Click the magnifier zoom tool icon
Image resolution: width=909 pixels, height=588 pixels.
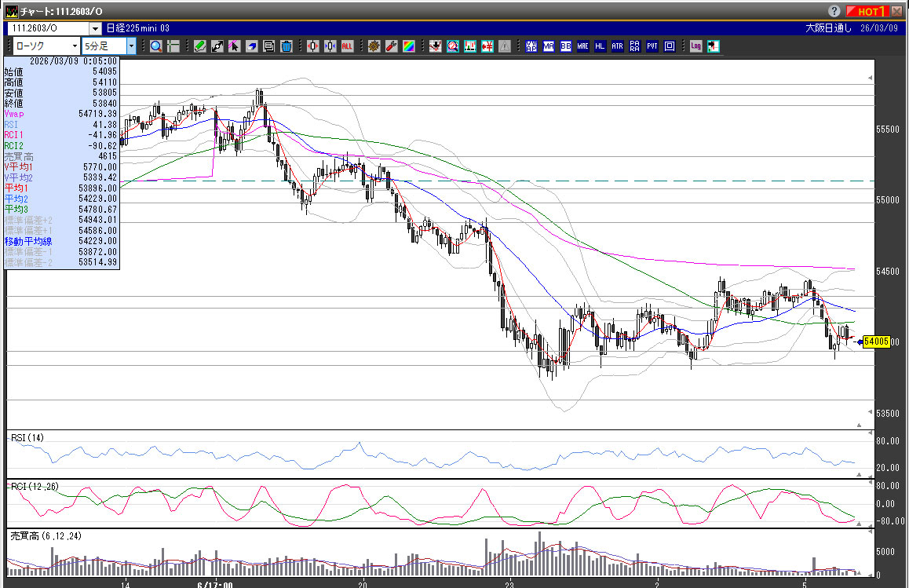pos(155,46)
